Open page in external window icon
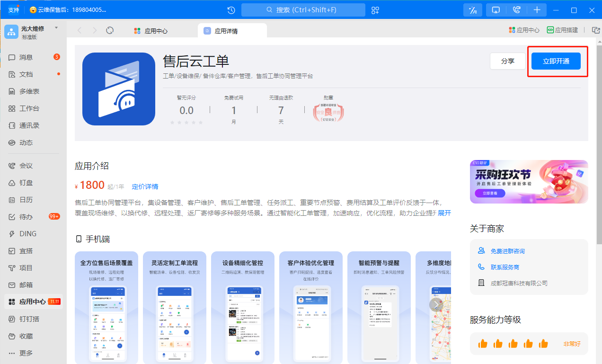 click(x=596, y=30)
